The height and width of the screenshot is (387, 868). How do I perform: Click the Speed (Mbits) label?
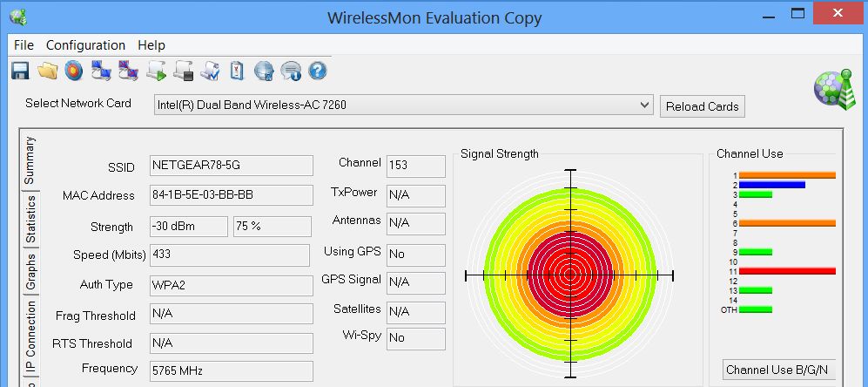click(110, 255)
